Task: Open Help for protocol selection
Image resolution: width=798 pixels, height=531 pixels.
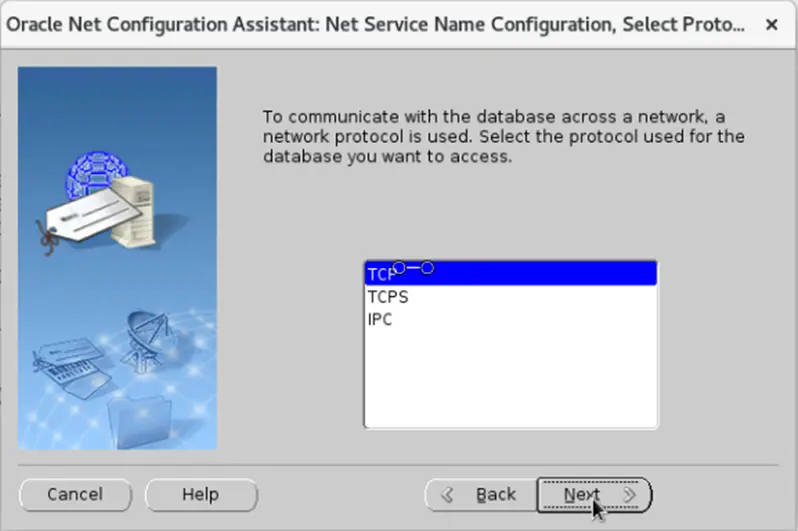Action: (201, 495)
